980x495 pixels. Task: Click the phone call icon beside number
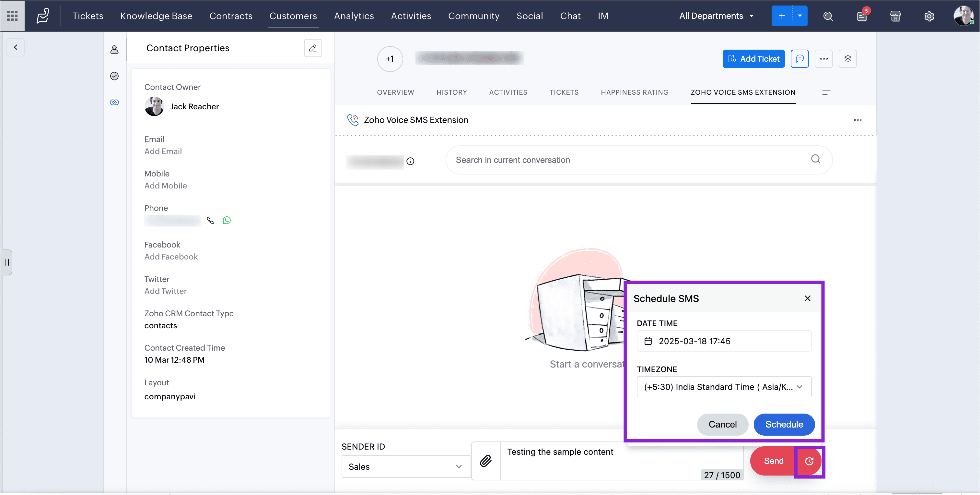coord(210,221)
